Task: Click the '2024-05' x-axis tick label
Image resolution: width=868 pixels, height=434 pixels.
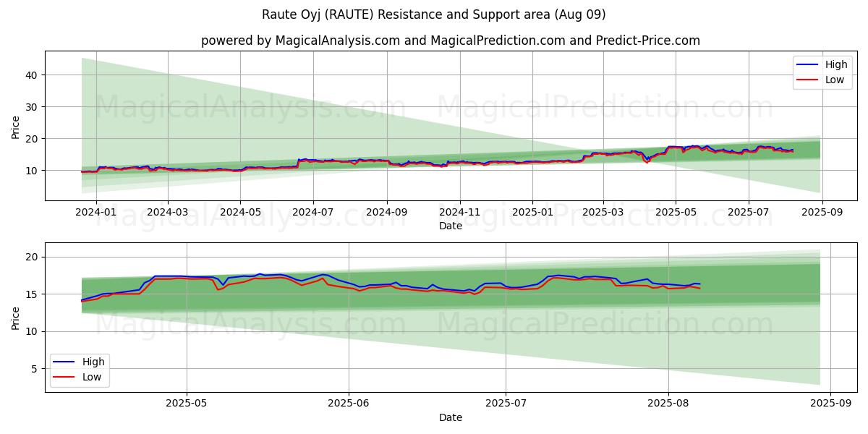Action: [240, 213]
